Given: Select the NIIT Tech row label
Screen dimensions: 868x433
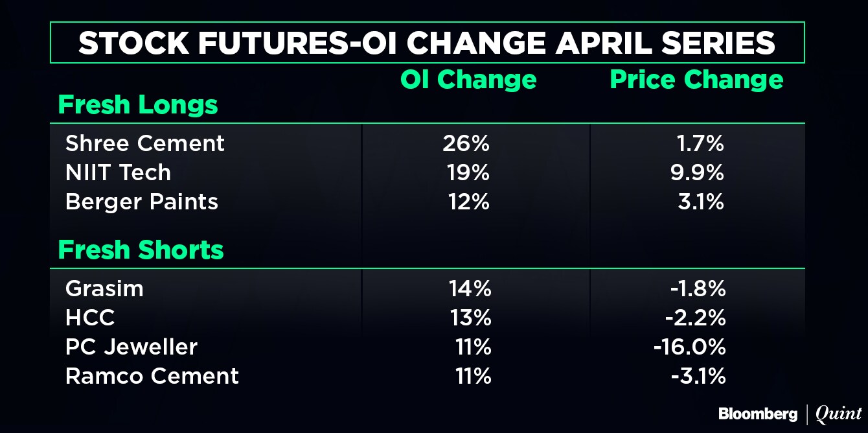Looking at the screenshot, I should 119,172.
